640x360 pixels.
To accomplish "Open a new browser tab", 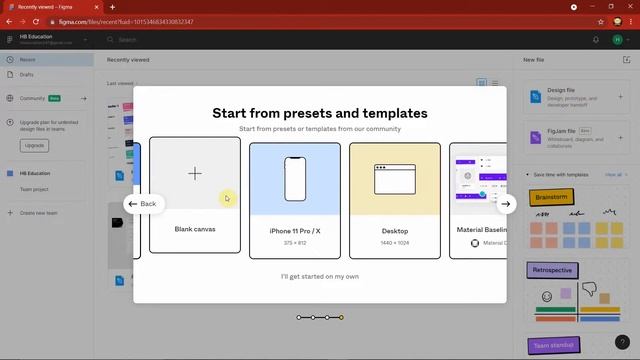I will [112, 7].
